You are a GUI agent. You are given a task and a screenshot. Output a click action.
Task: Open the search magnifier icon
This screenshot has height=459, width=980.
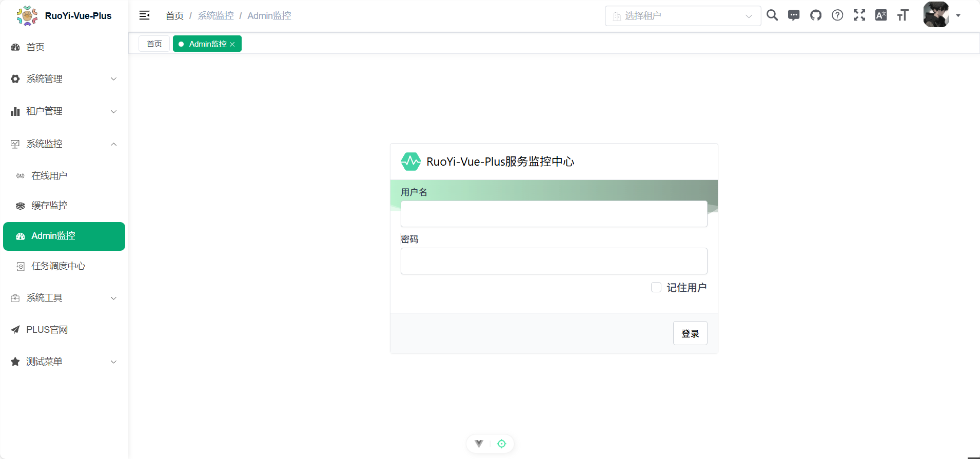click(x=772, y=15)
